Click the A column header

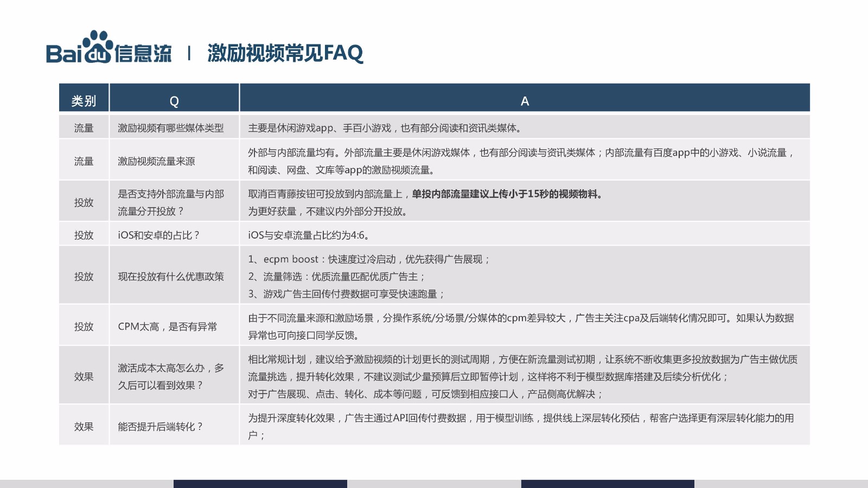[x=525, y=101]
